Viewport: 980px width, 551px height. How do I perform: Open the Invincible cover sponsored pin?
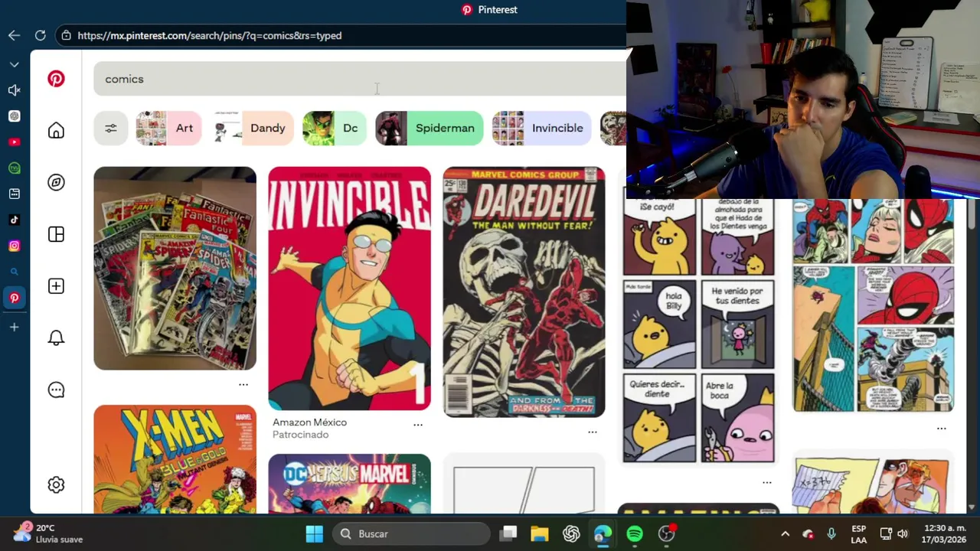(x=349, y=289)
